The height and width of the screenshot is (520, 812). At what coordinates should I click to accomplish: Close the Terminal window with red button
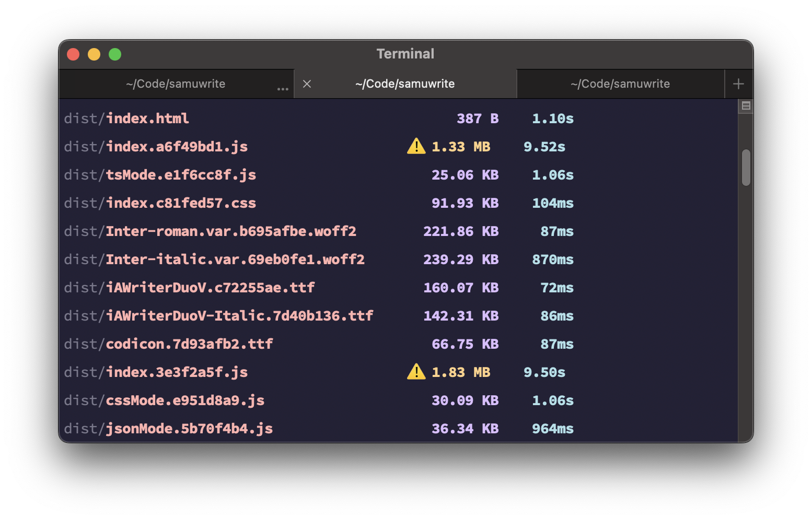coord(73,54)
